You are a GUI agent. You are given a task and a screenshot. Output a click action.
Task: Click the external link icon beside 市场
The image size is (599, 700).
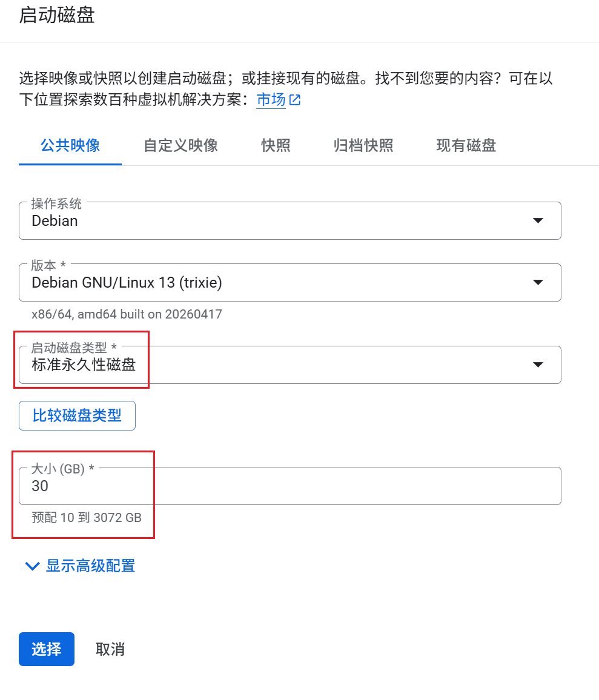[295, 101]
